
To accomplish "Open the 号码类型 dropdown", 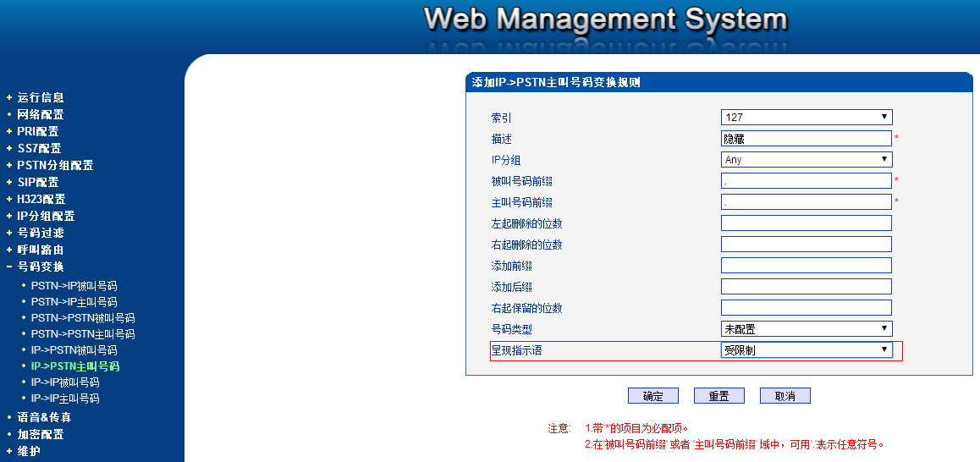I will pyautogui.click(x=806, y=329).
